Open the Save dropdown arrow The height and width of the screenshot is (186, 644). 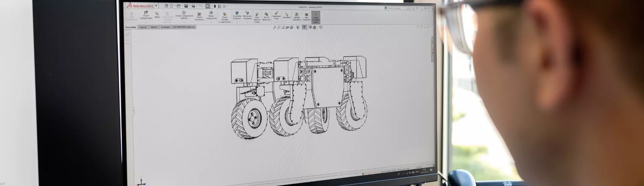click(x=190, y=6)
